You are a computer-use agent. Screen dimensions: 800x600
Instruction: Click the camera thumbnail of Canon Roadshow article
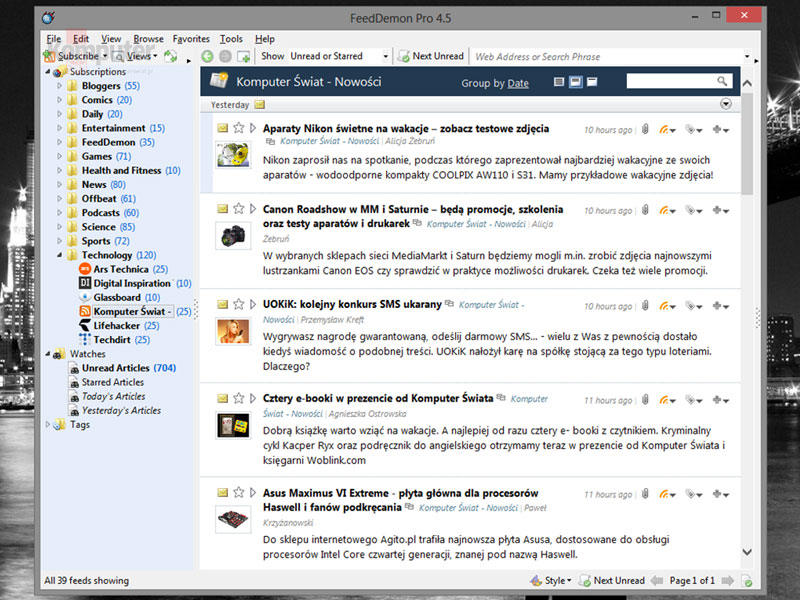coord(233,236)
